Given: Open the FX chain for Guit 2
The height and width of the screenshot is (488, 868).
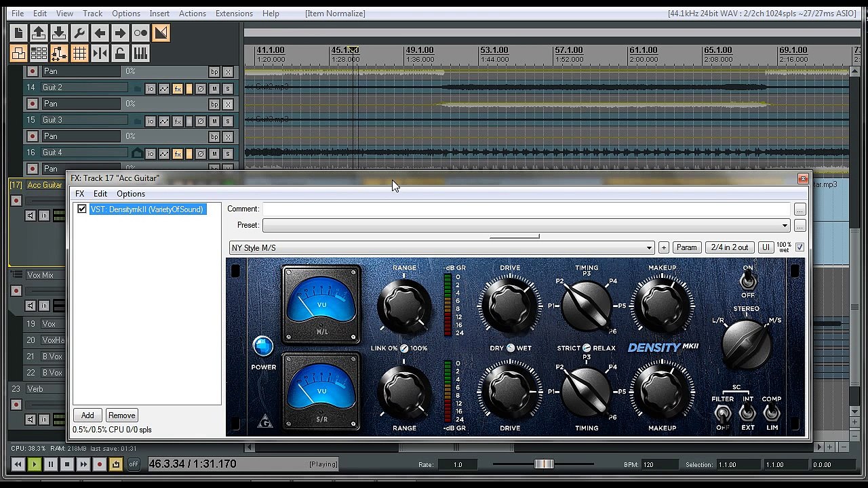Looking at the screenshot, I should point(178,89).
